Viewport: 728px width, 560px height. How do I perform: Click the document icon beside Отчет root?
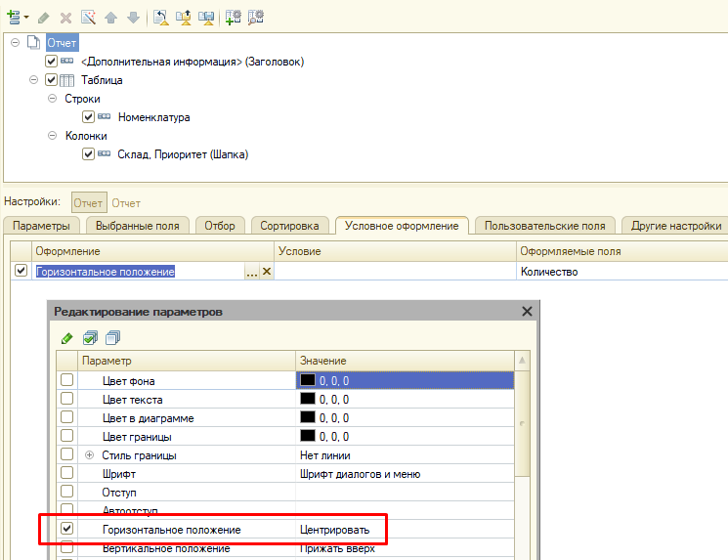point(33,43)
